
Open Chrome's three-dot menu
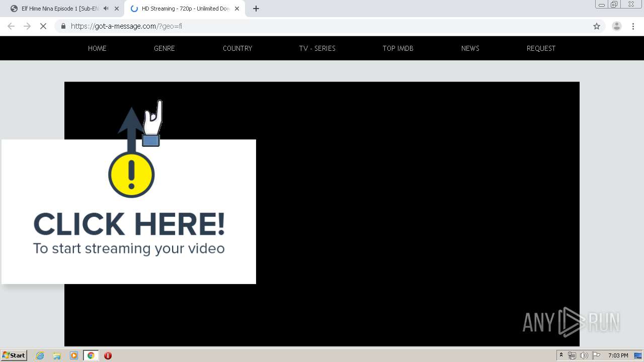633,26
